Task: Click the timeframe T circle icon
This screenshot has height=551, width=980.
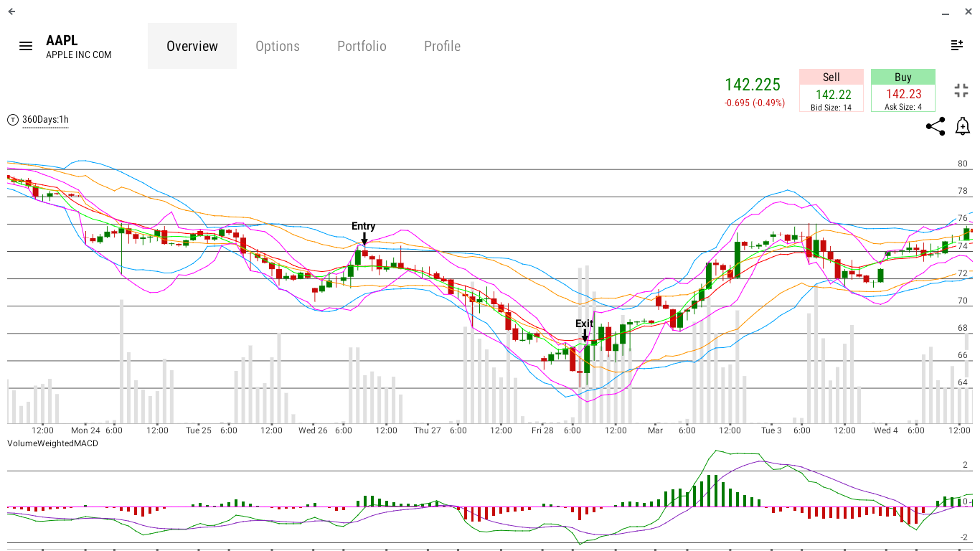Action: pyautogui.click(x=13, y=120)
